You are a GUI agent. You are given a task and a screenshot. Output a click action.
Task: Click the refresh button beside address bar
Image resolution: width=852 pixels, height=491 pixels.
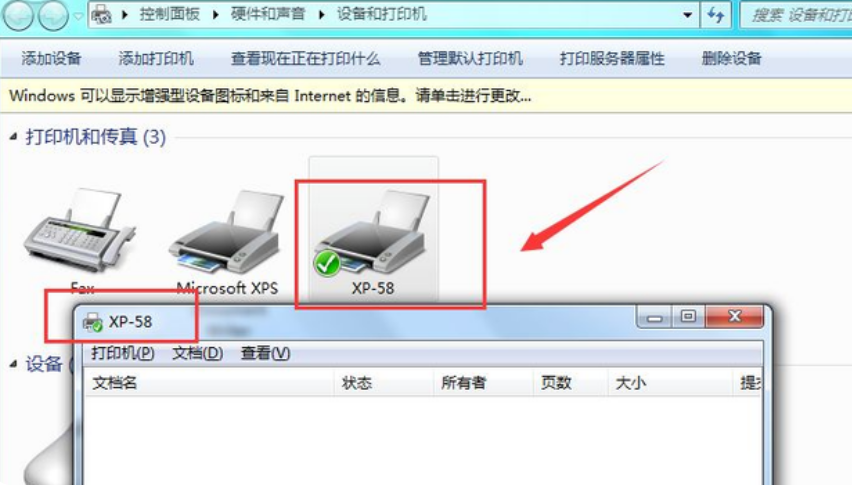click(x=715, y=15)
